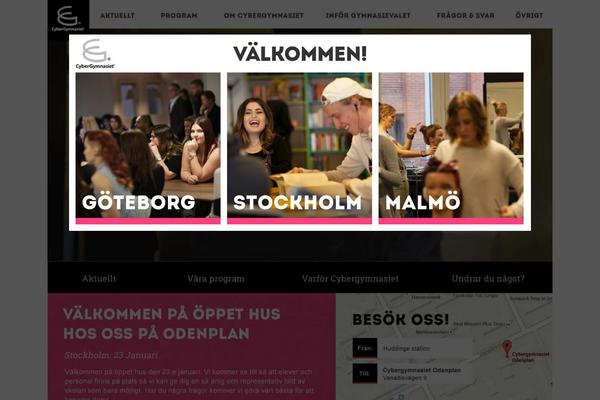Screen dimensions: 600x400
Task: Click the CyberGymnasiet logo in the header
Action: [68, 18]
